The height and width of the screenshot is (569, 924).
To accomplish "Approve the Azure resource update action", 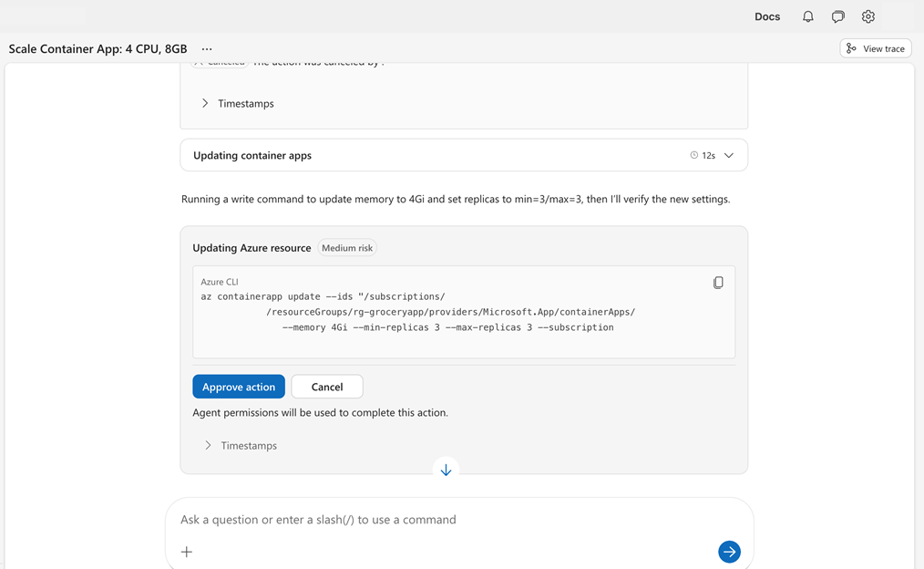I will [238, 386].
